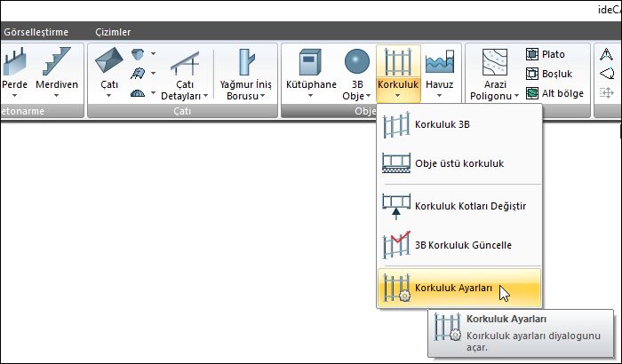This screenshot has height=364, width=622.
Task: Click the Perde wall icon
Action: tap(15, 61)
